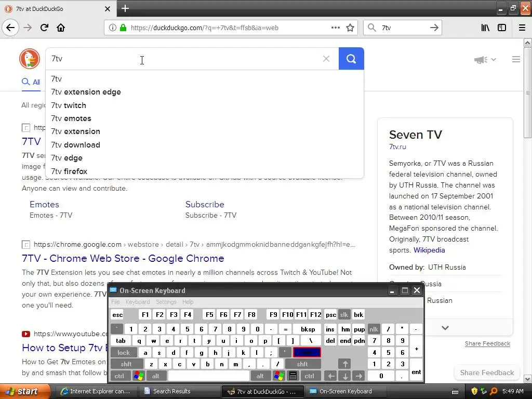The image size is (532, 399).
Task: Submit Firefox search bar with the arrow
Action: [434, 28]
